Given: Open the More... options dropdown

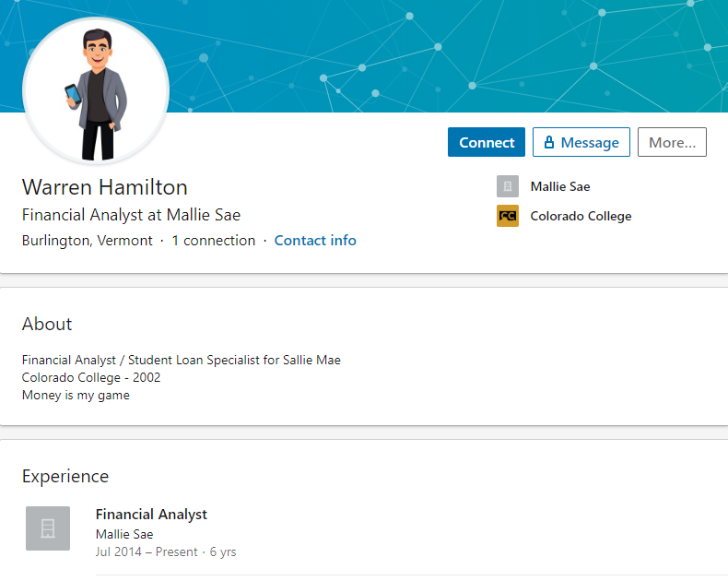Looking at the screenshot, I should point(672,142).
